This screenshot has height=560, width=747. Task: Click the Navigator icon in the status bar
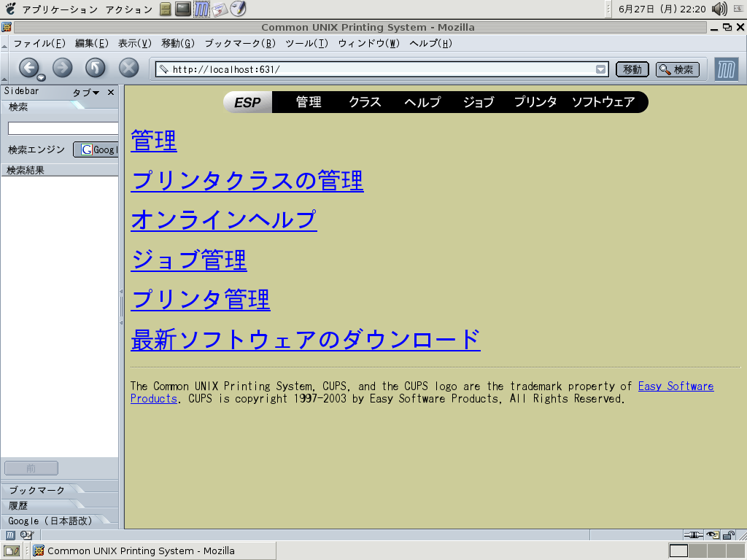(10, 535)
